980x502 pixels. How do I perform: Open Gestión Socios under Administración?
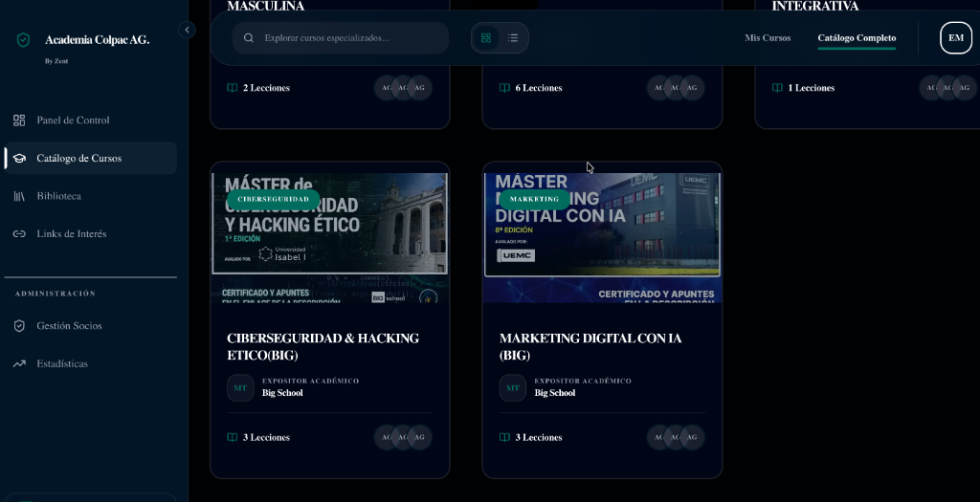(x=90, y=325)
